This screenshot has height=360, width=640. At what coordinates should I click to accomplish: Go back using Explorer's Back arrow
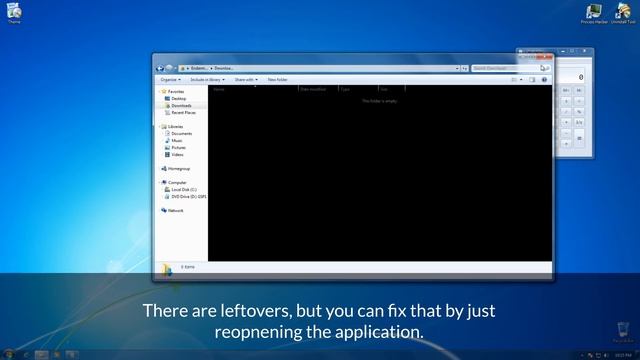tap(160, 68)
